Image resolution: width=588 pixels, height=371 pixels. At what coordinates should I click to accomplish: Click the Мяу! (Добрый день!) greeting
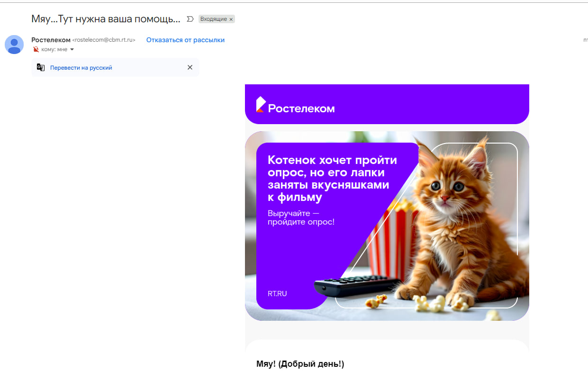pyautogui.click(x=300, y=364)
